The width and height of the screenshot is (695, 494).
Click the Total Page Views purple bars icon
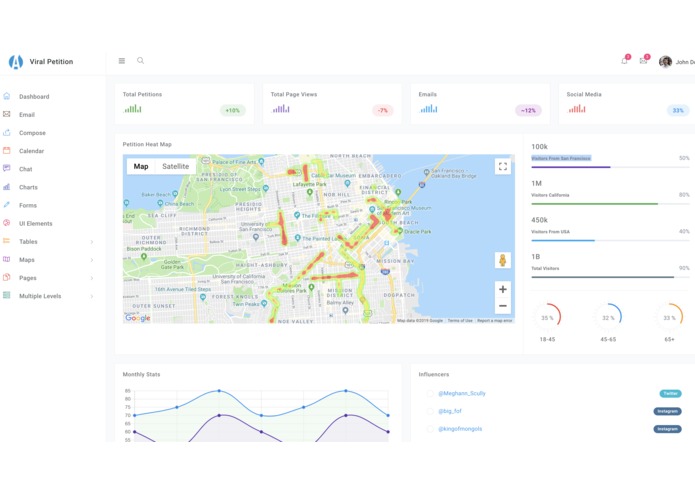281,108
